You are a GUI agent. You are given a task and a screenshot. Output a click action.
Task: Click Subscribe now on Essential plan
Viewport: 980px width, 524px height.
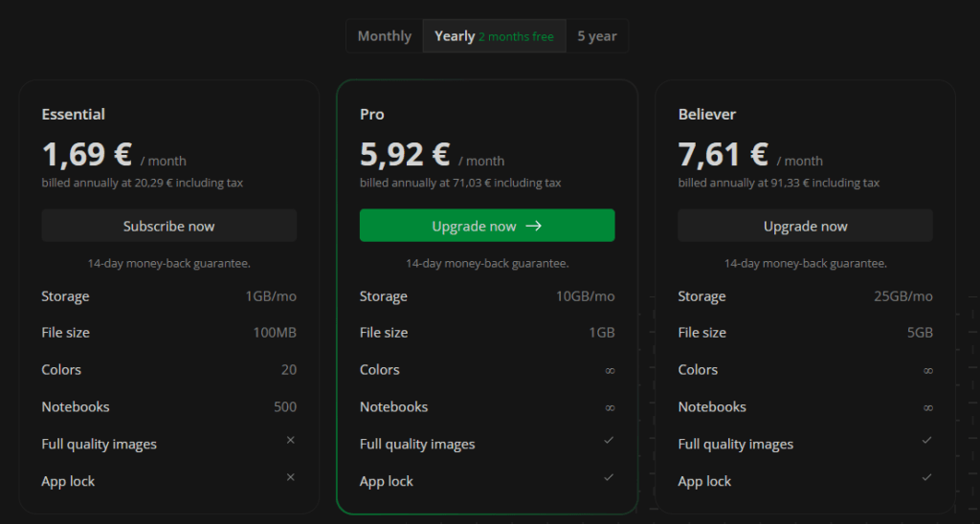pyautogui.click(x=168, y=226)
